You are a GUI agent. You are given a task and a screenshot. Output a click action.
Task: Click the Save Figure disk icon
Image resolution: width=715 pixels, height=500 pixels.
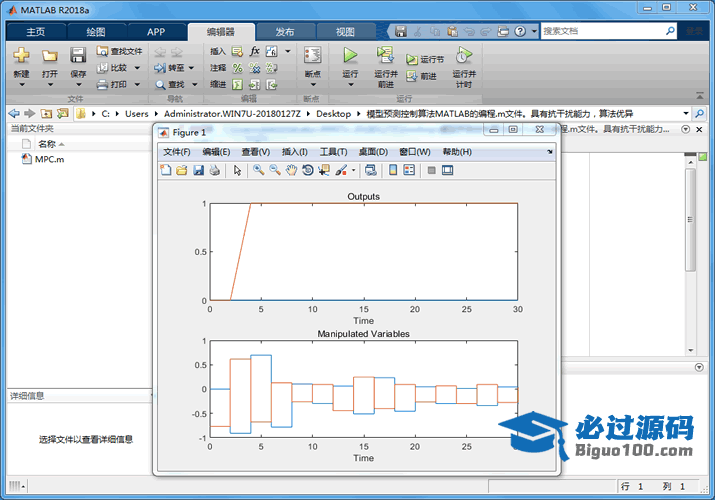[x=198, y=170]
